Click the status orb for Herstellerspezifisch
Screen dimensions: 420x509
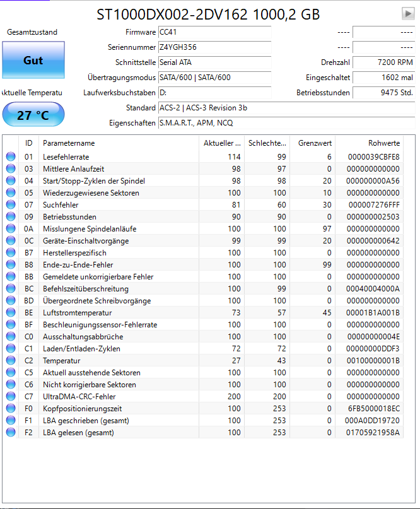11,252
